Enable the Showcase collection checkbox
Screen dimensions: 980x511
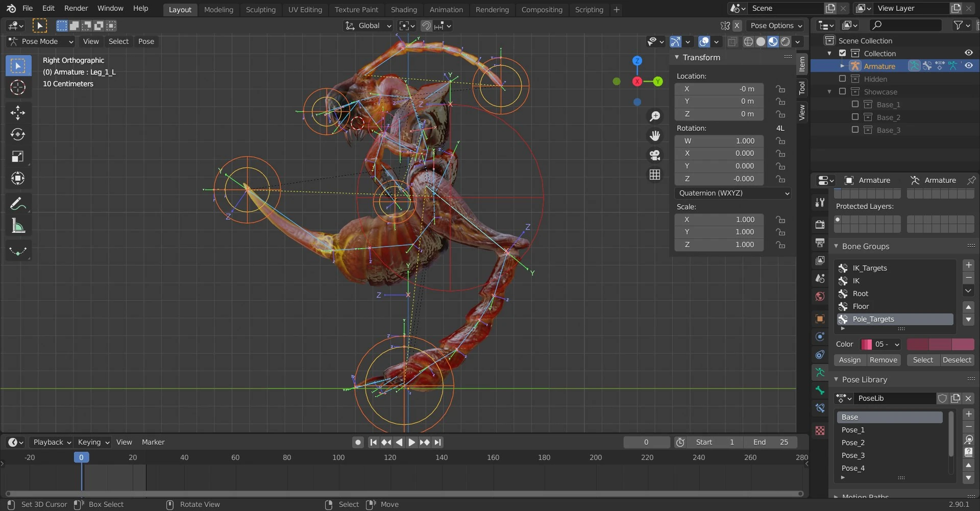(842, 91)
